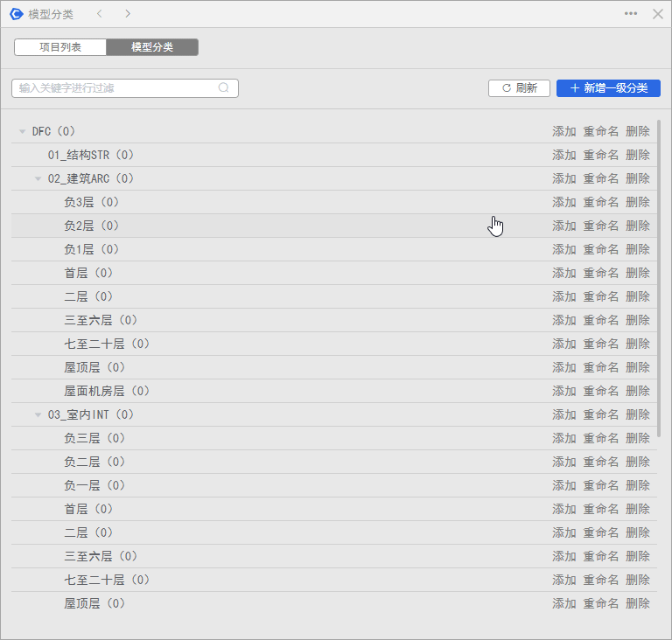Switch to the 项目列表 tab

click(60, 47)
